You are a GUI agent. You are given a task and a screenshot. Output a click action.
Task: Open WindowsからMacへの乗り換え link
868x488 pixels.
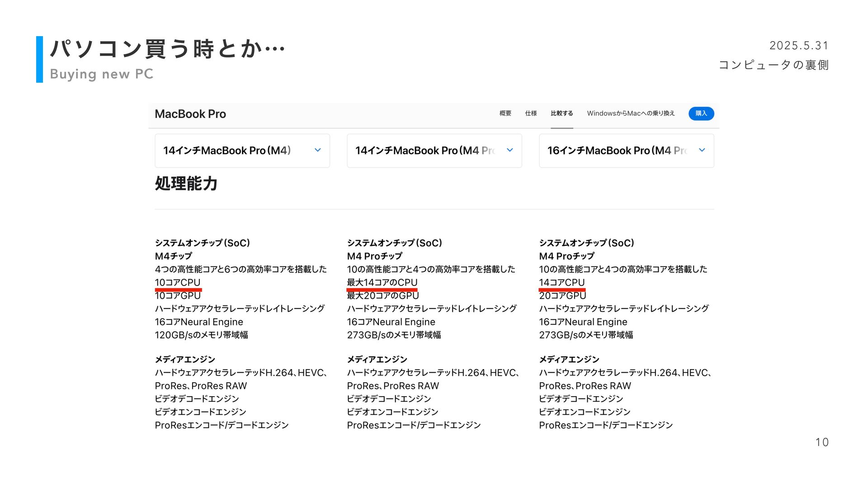(631, 113)
